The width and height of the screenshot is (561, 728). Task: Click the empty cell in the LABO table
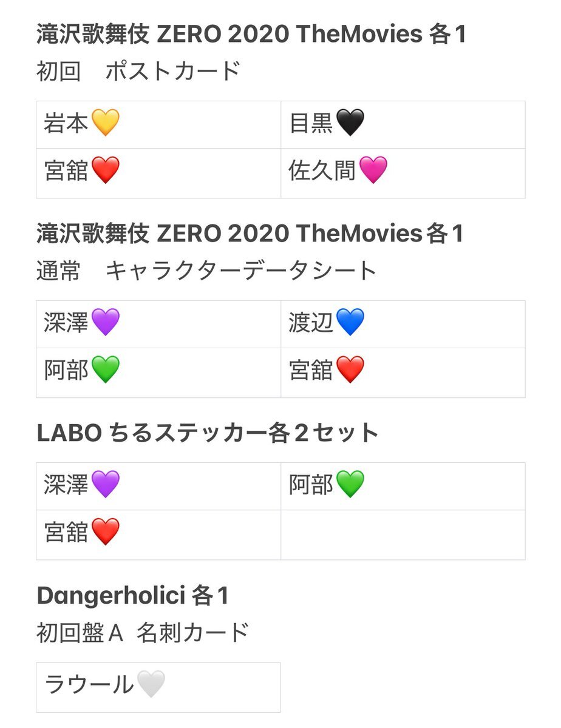(403, 534)
